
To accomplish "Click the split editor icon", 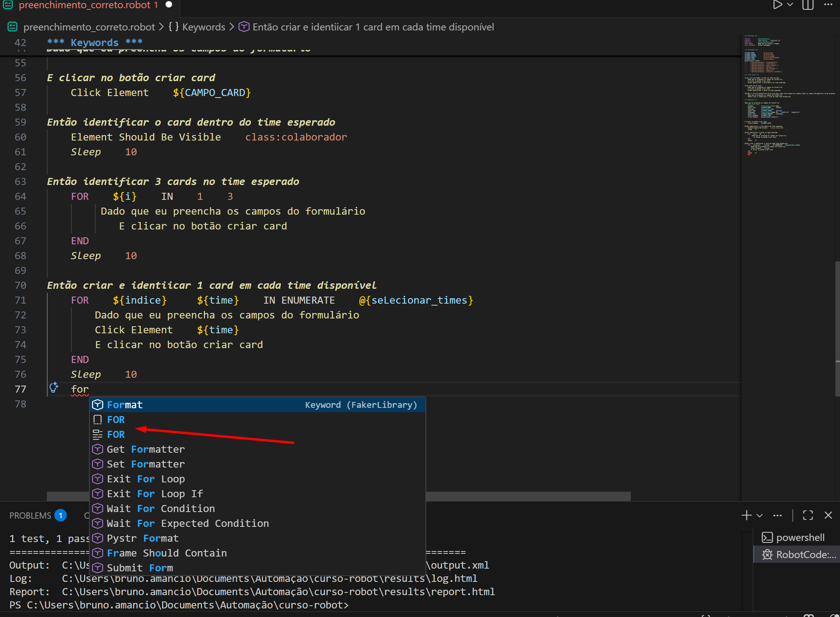I will [808, 5].
